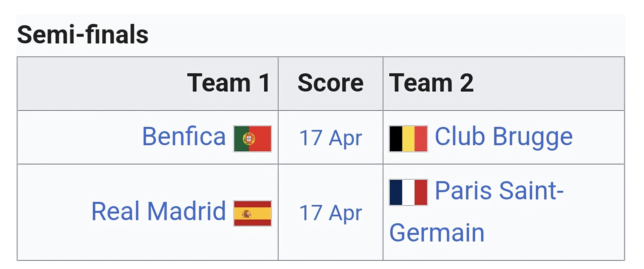Open the 17 Apr link for Real Madrid match
Screen dimensions: 644x269
330,213
